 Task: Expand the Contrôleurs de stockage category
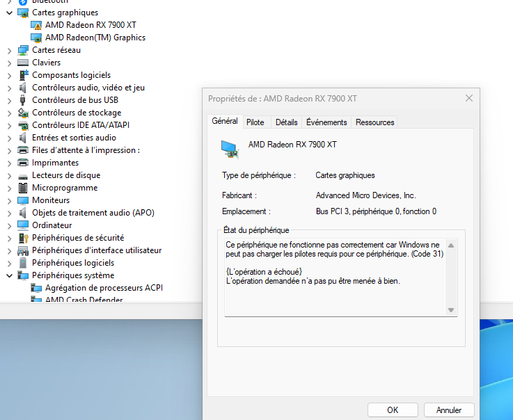pos(10,113)
